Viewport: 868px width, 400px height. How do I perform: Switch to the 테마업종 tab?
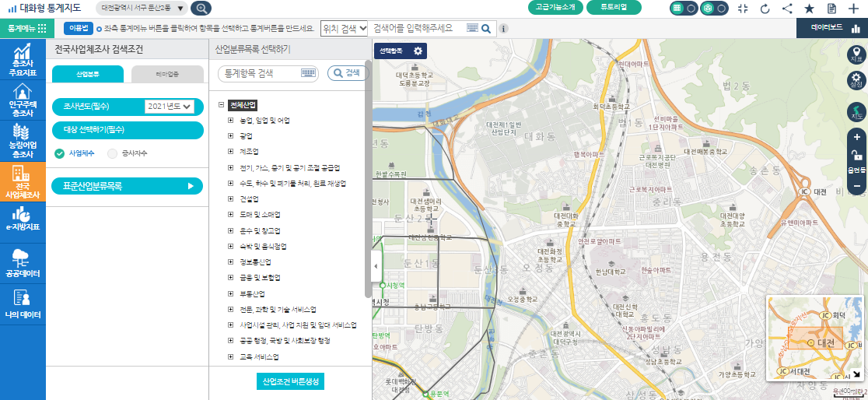click(167, 74)
